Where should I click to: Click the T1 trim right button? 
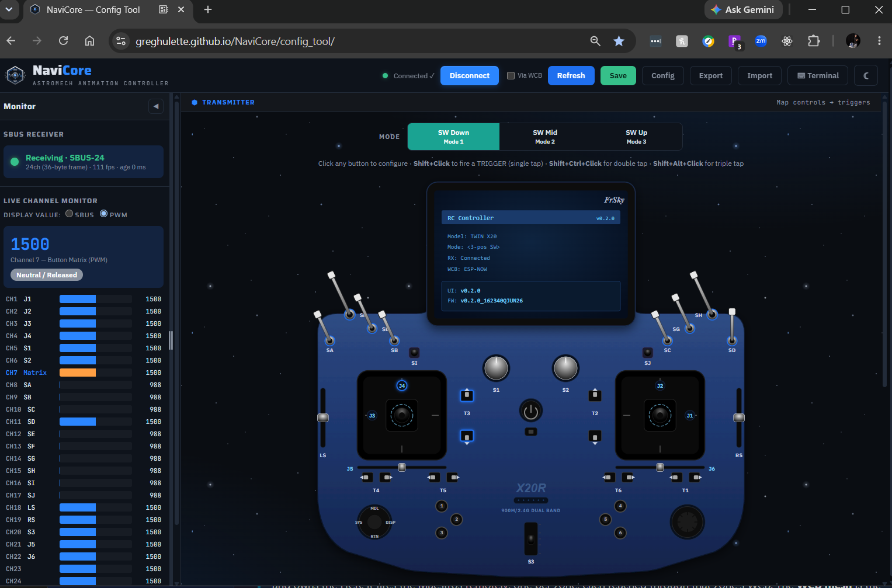click(x=696, y=477)
